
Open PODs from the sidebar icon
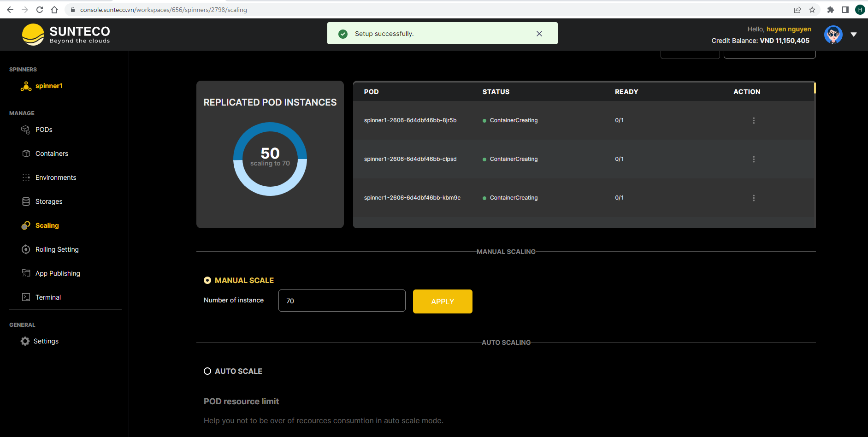[x=26, y=130]
